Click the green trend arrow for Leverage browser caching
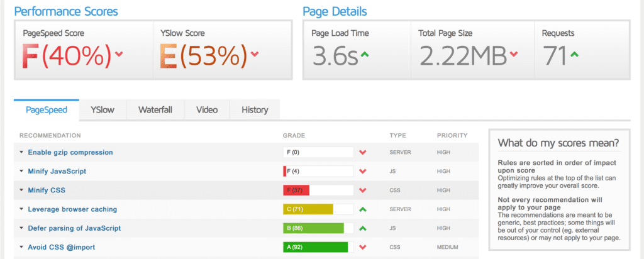The height and width of the screenshot is (259, 644). [362, 209]
